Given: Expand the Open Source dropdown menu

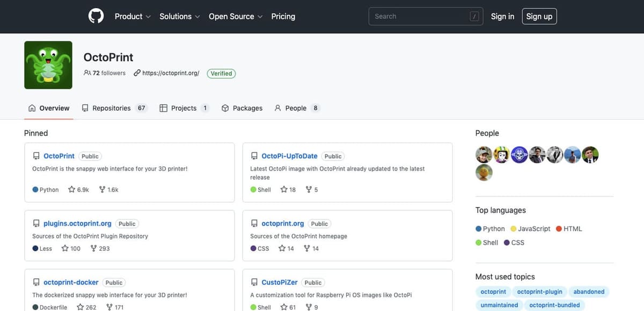Looking at the screenshot, I should (x=236, y=17).
